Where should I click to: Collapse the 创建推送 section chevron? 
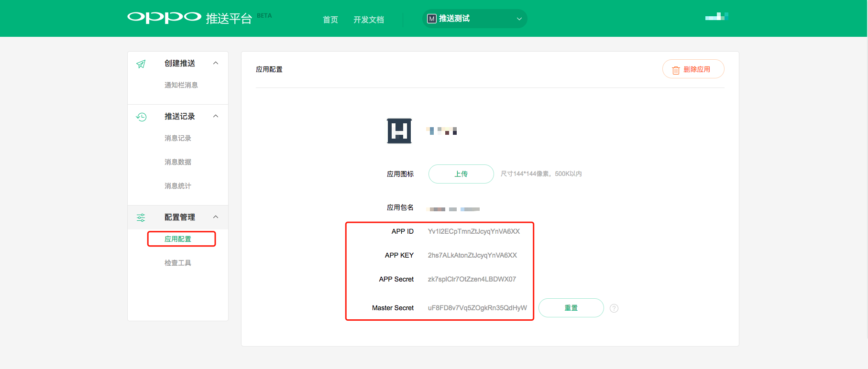pos(216,63)
